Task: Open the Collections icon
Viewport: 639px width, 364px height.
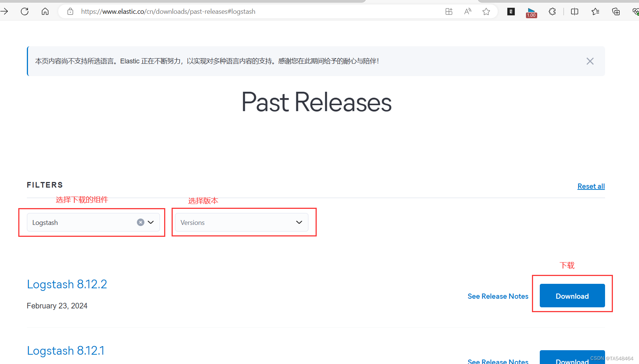Action: coord(616,12)
